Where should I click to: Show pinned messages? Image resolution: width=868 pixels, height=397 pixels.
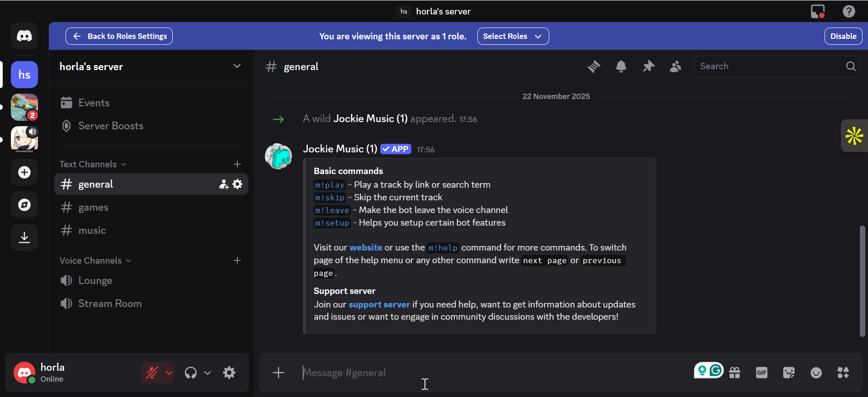pyautogui.click(x=648, y=66)
